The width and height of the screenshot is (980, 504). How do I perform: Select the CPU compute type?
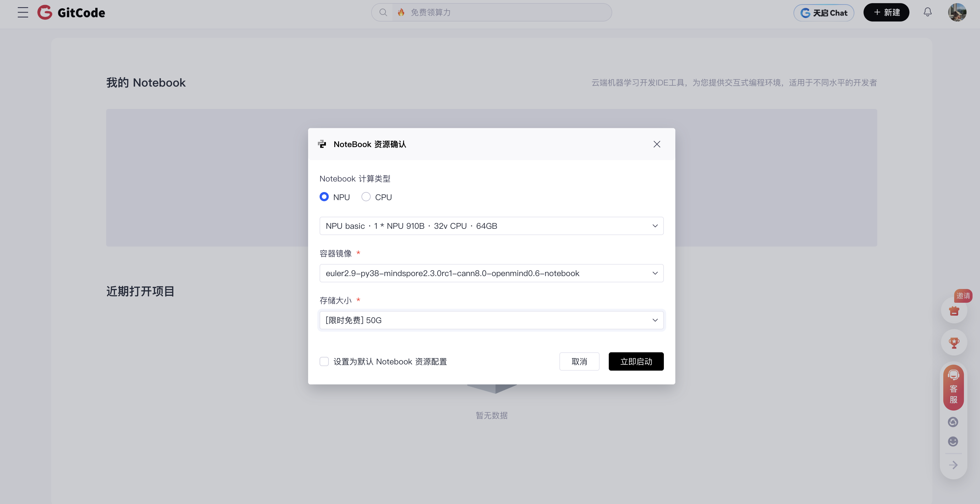[366, 197]
